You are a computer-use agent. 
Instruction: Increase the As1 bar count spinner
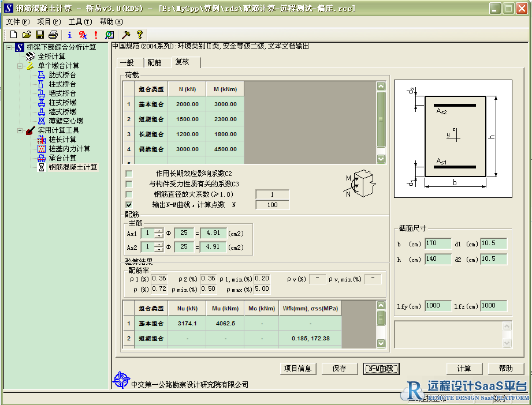click(158, 230)
